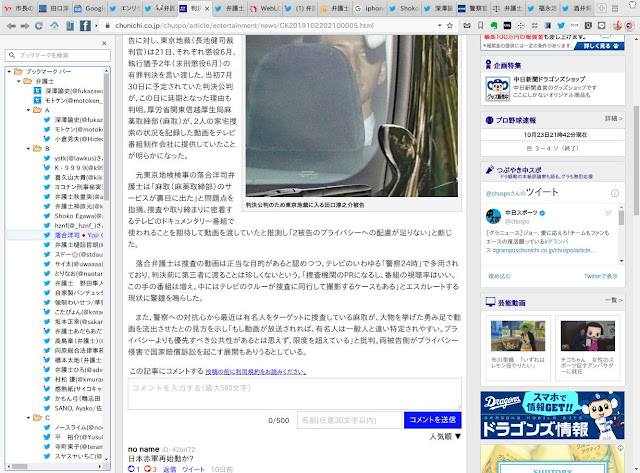Click ツイート link under the comment
Viewport: 640px width, 473px height.
[193, 470]
